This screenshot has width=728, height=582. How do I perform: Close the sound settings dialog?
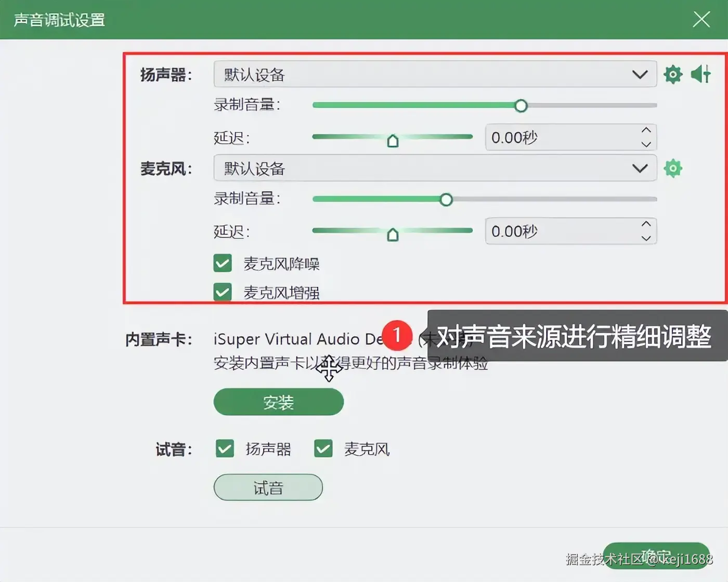click(701, 20)
